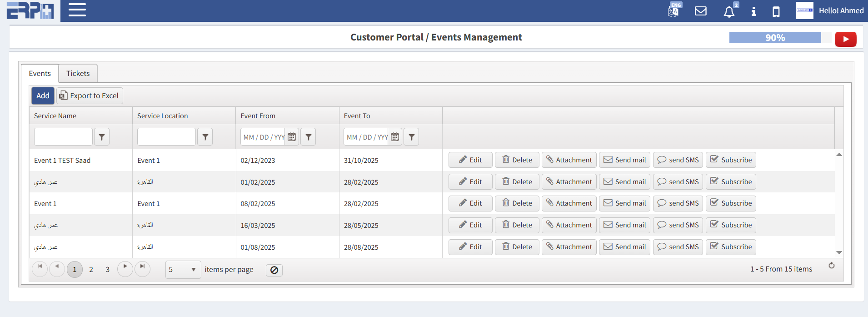The width and height of the screenshot is (868, 317).
Task: Click the mobile phone icon in header
Action: click(x=776, y=11)
